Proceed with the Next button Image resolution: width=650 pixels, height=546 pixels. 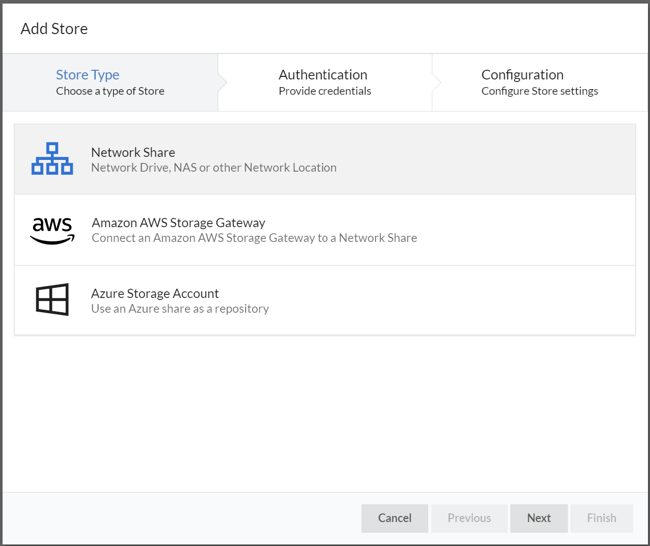pos(539,518)
